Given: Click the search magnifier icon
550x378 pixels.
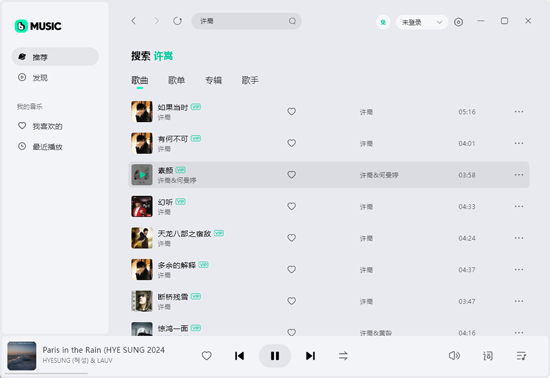Looking at the screenshot, I should [292, 21].
